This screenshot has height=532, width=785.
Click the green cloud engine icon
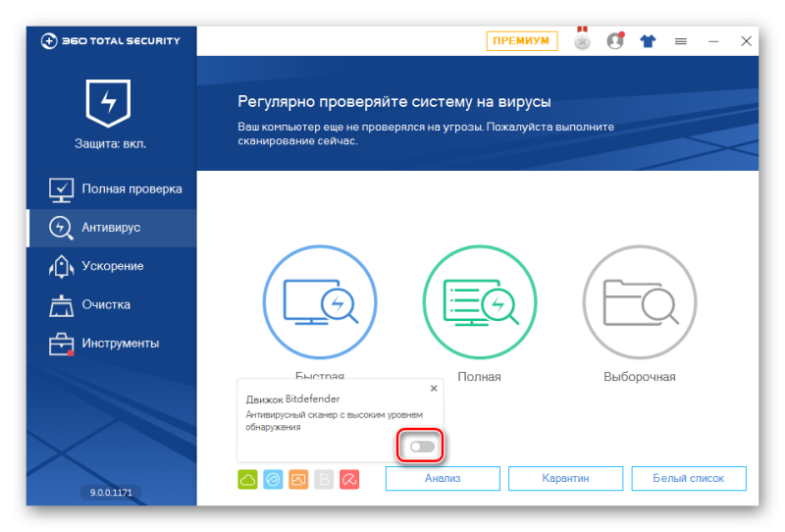247,479
